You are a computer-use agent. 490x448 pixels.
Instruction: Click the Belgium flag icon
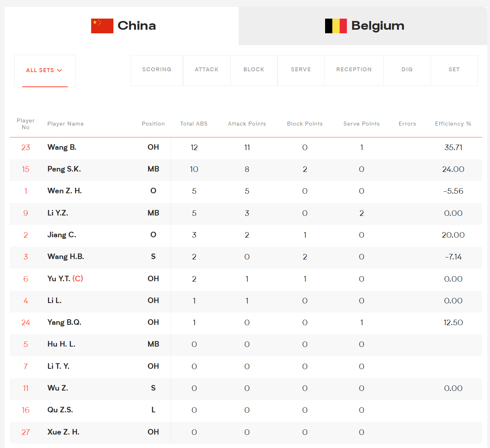pos(336,26)
